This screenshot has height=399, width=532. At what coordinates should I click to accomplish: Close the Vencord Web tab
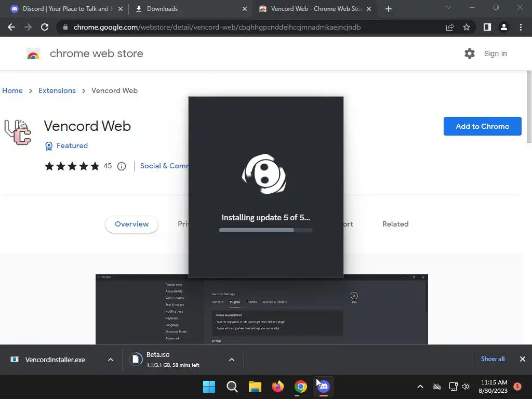[369, 9]
